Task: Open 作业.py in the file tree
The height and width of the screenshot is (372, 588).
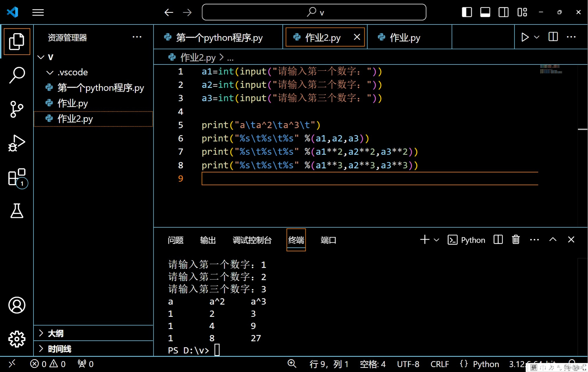Action: 93,103
